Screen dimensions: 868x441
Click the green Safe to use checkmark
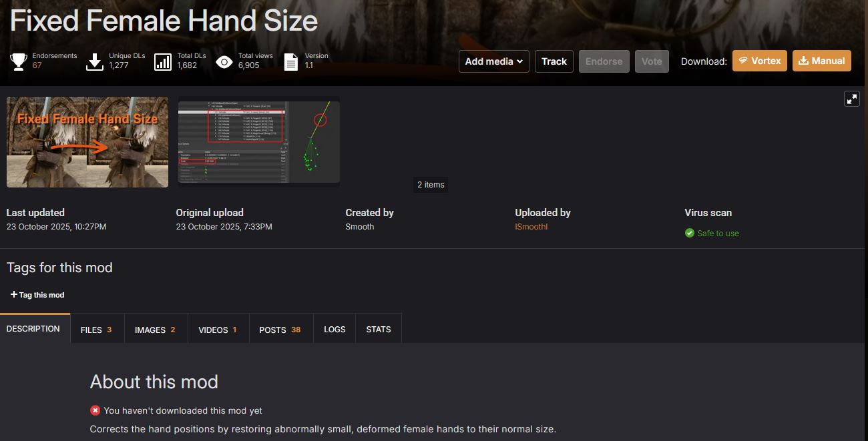(690, 233)
